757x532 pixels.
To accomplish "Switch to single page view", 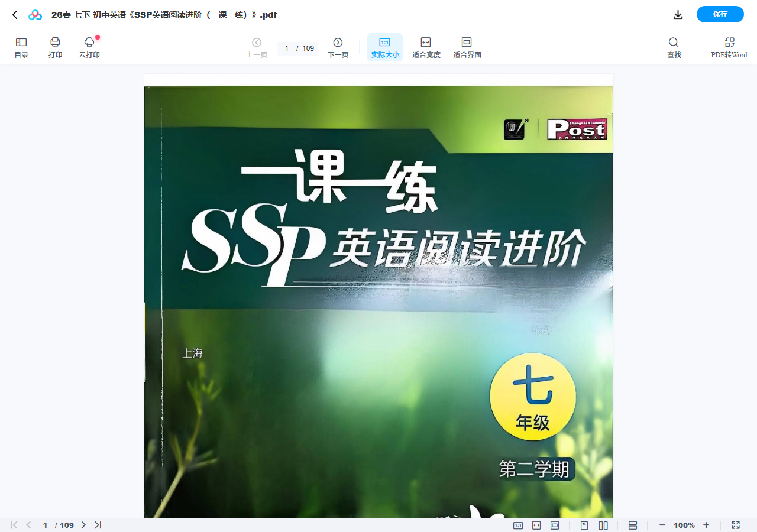I will [x=584, y=525].
